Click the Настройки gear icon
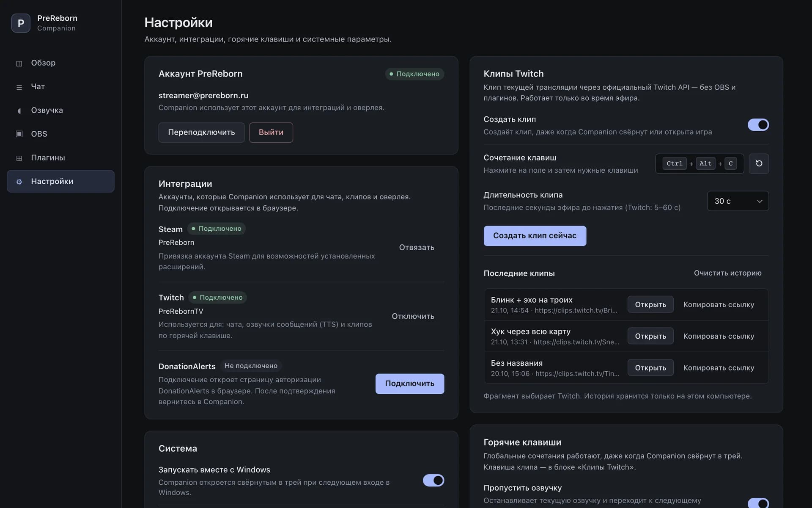The height and width of the screenshot is (508, 812). click(x=19, y=182)
